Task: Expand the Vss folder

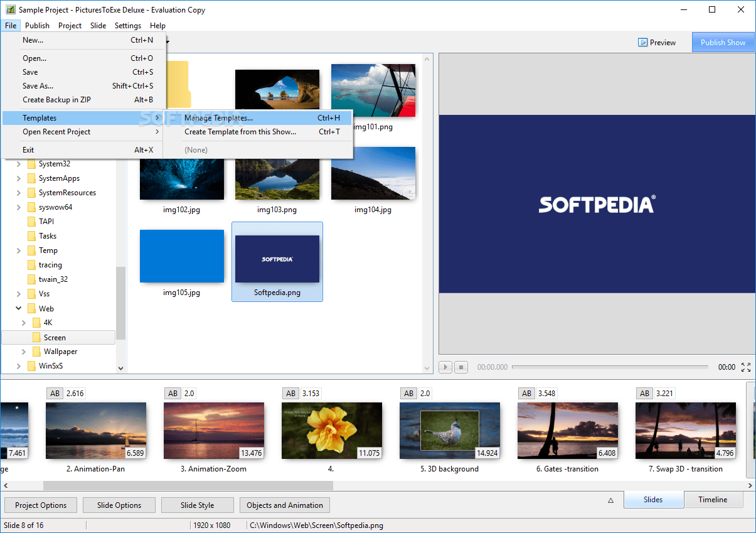Action: pyautogui.click(x=19, y=294)
